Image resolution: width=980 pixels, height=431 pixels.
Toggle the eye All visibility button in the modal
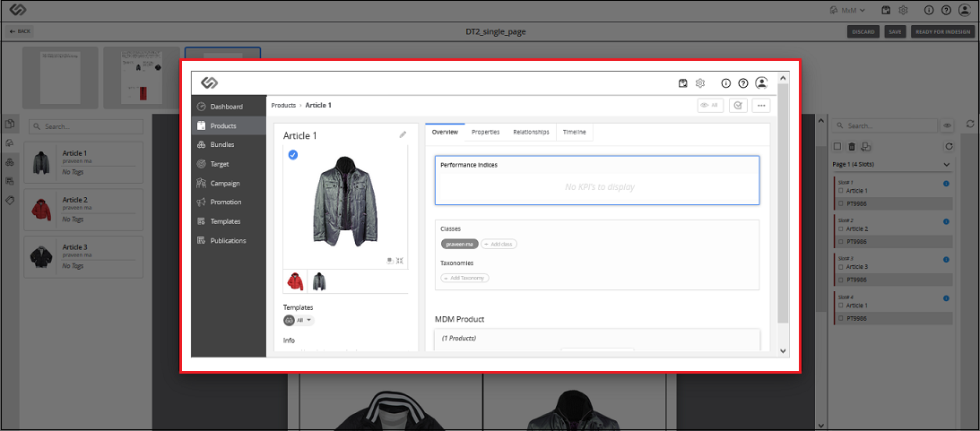click(x=710, y=106)
